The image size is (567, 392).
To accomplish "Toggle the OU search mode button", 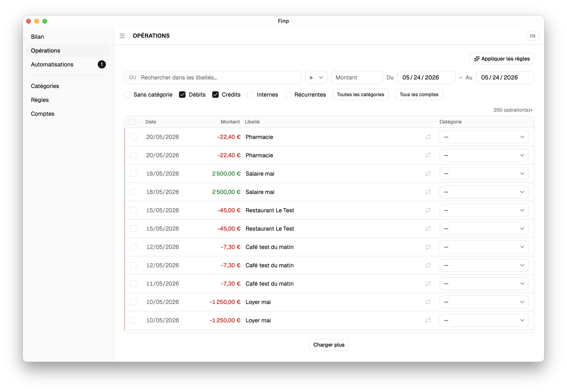I will (x=133, y=78).
